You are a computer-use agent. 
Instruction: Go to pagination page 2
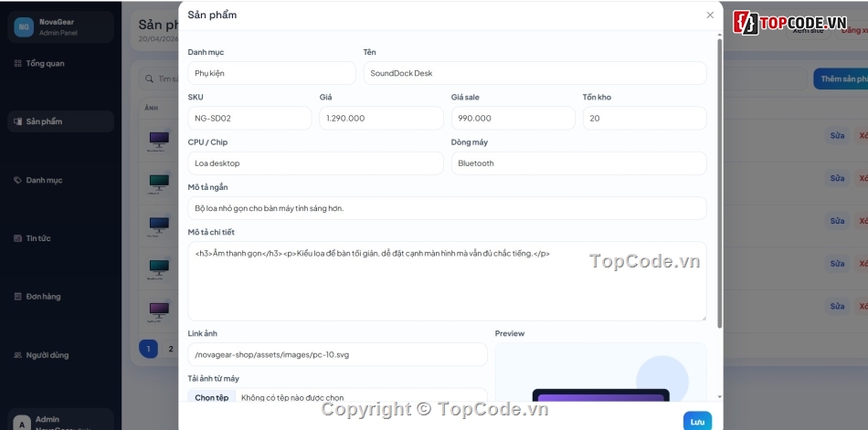tap(171, 349)
